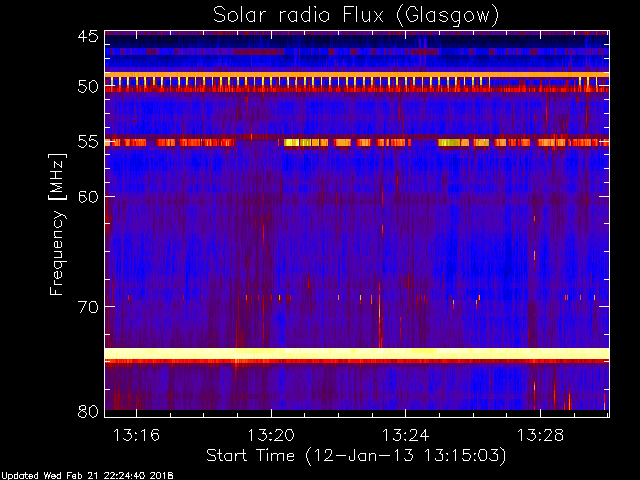Screen dimensions: 640x480
Task: Click the bright yellow-white band below 70 MHz
Action: 357,353
